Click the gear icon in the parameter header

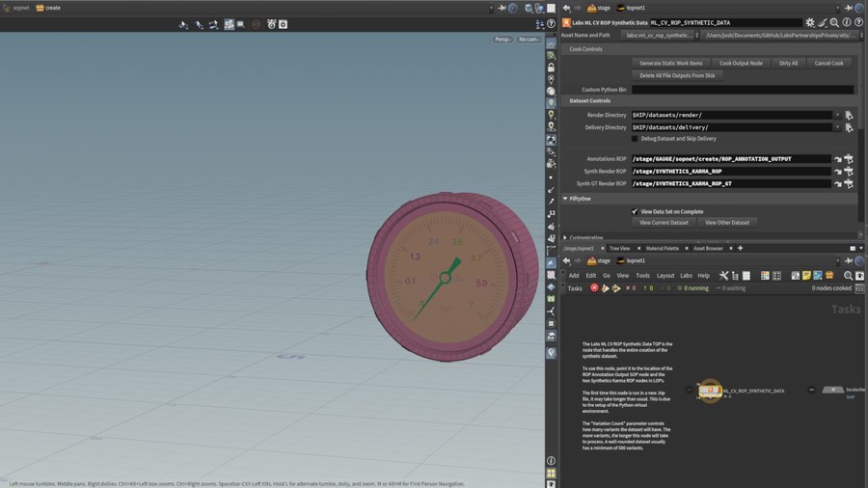(x=810, y=21)
